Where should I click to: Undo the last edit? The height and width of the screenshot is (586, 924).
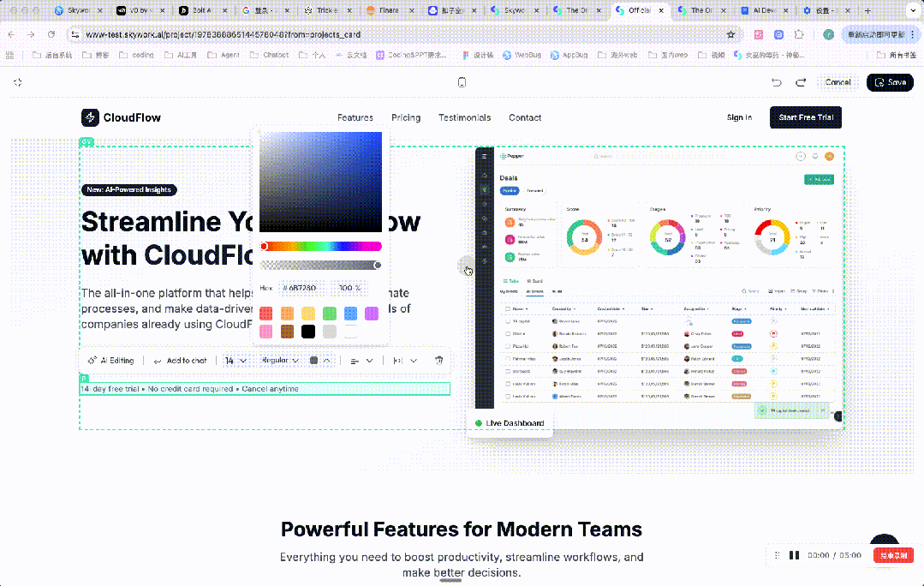tap(777, 82)
